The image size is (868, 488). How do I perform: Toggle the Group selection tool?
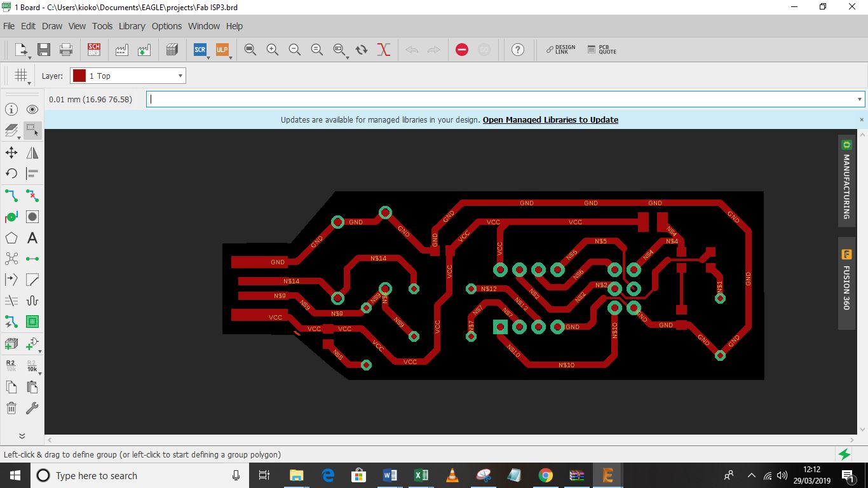(x=32, y=131)
